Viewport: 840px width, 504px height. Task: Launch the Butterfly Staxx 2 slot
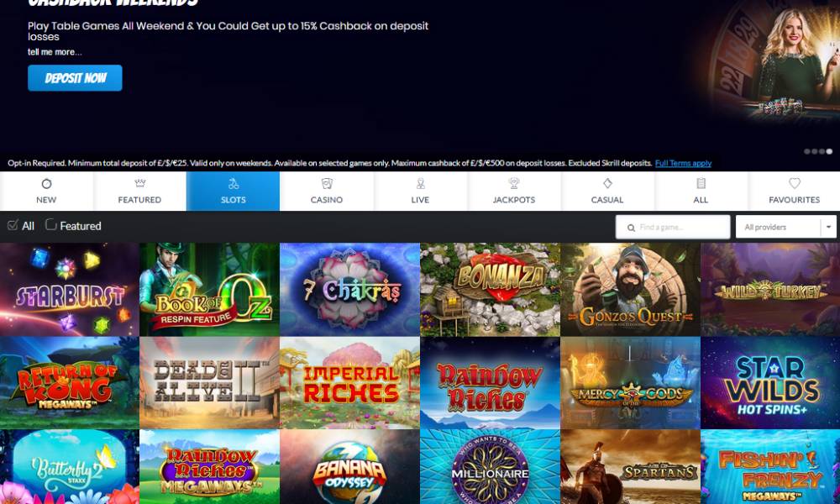click(70, 466)
